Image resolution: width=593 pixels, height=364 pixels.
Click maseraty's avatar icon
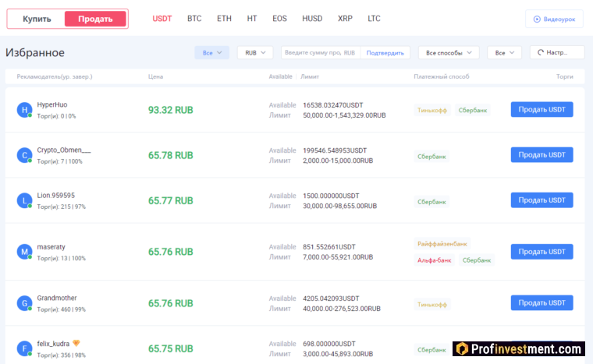(x=25, y=252)
